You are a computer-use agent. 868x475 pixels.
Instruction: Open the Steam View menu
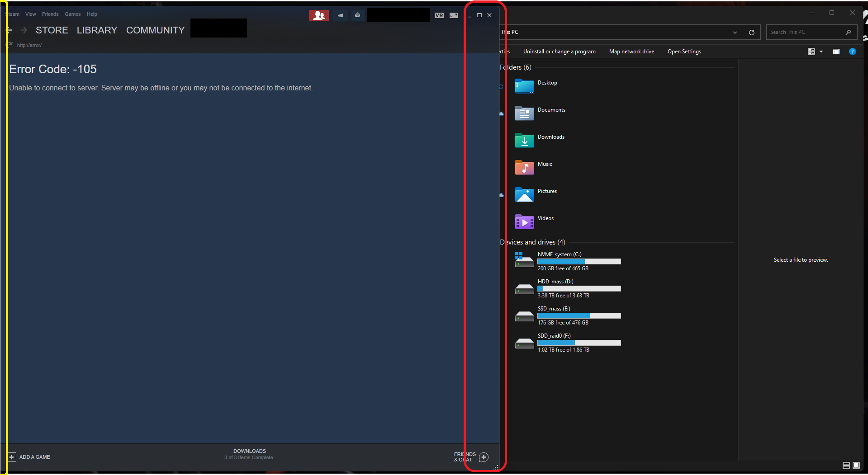(x=31, y=14)
